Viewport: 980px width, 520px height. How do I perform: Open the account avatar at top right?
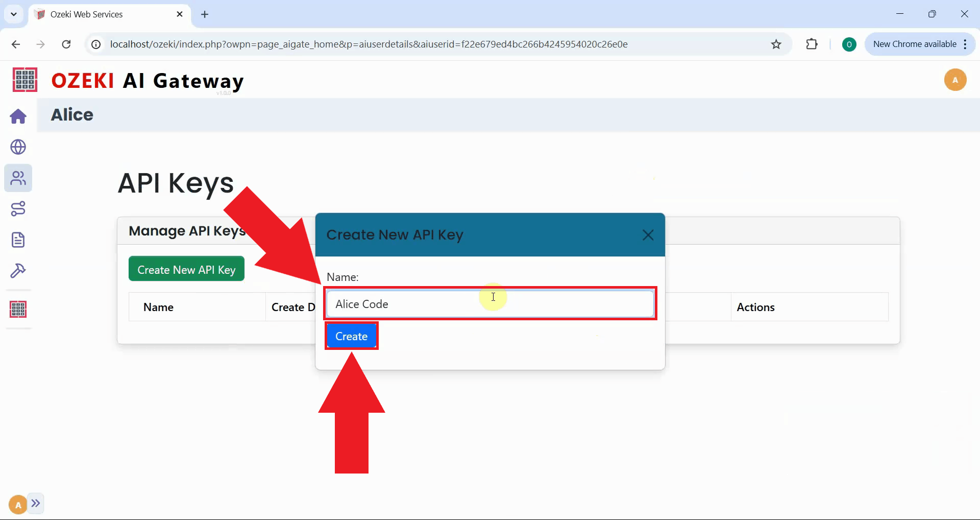(x=955, y=80)
